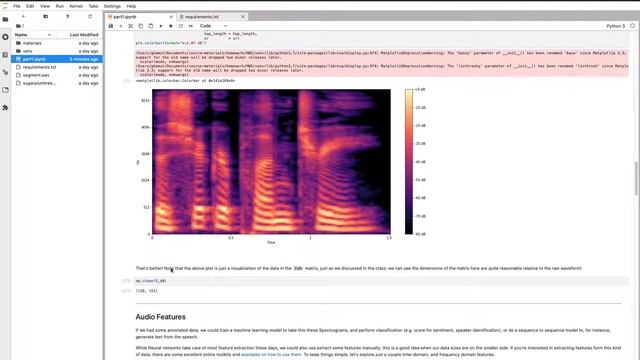Open the Help menu

(131, 6)
